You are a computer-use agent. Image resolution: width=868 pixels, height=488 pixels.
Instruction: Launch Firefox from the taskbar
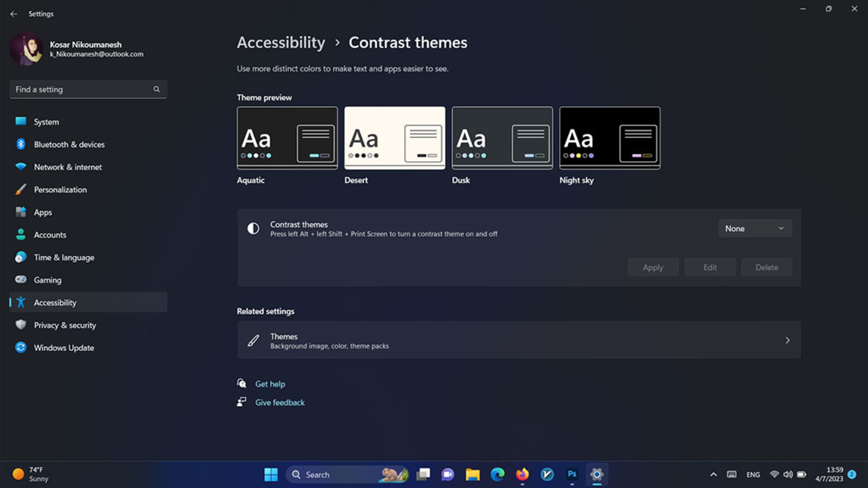[522, 474]
